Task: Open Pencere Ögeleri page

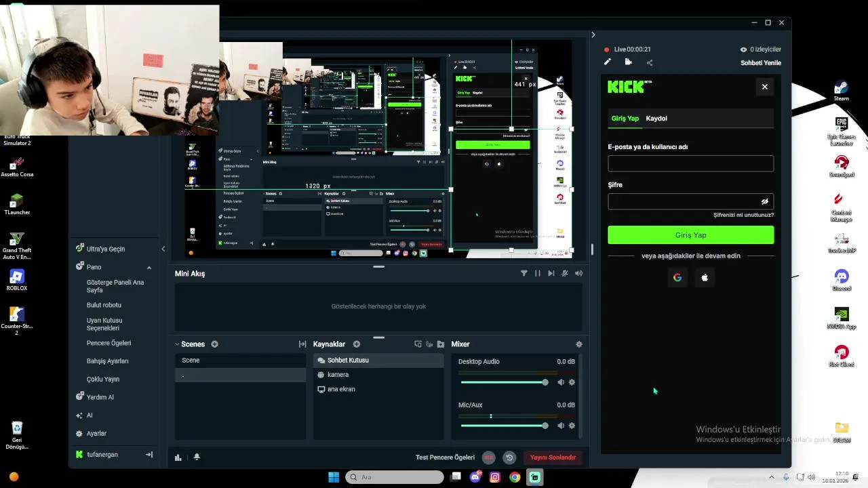Action: tap(108, 343)
